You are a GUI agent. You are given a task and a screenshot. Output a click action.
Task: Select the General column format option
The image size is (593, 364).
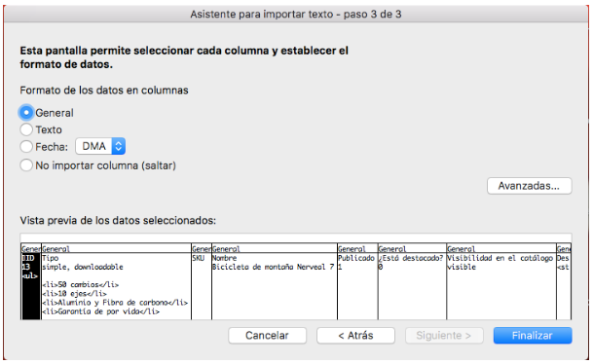[26, 113]
